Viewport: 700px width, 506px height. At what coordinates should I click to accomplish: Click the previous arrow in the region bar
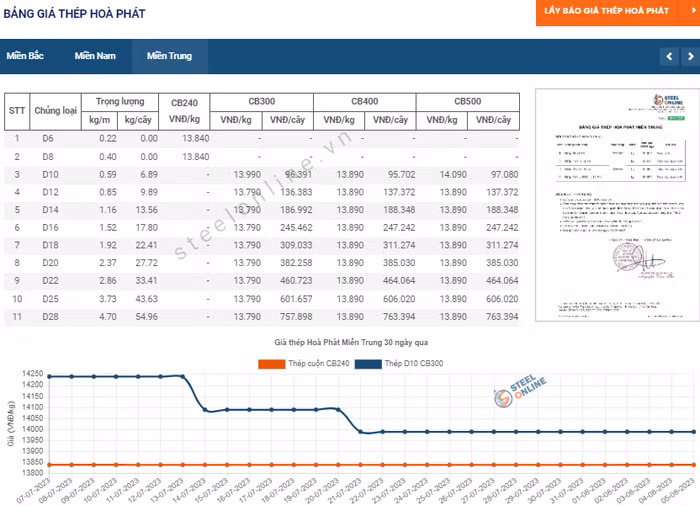pos(667,56)
